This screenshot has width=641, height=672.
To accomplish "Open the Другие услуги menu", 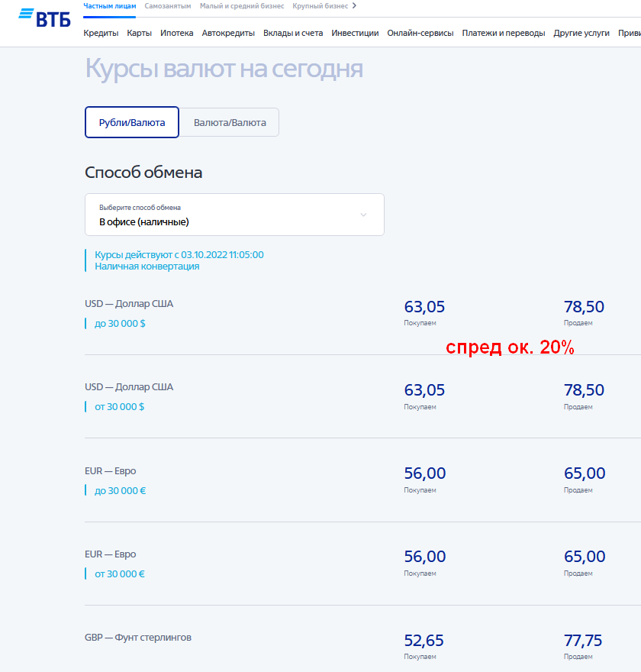I will click(x=581, y=33).
